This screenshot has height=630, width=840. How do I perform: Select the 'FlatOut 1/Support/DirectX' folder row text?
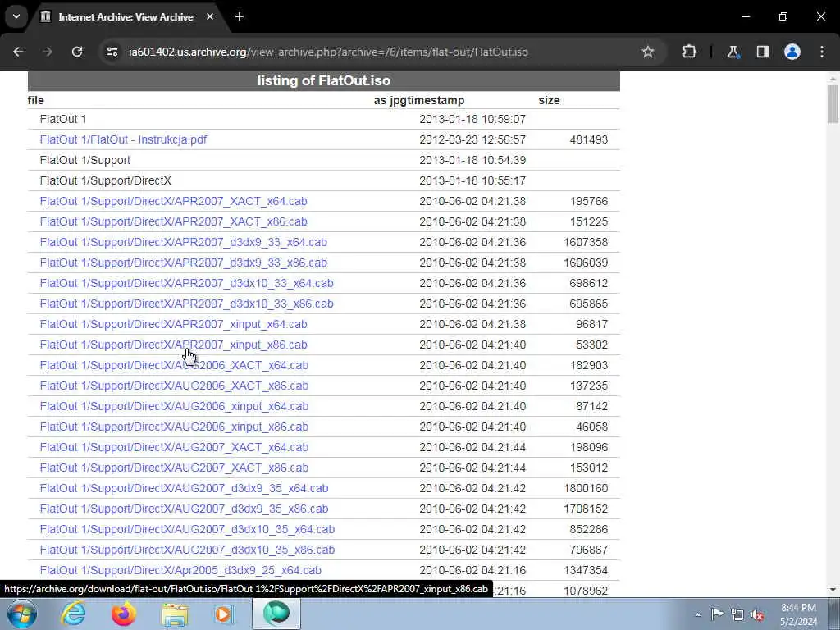pos(106,181)
